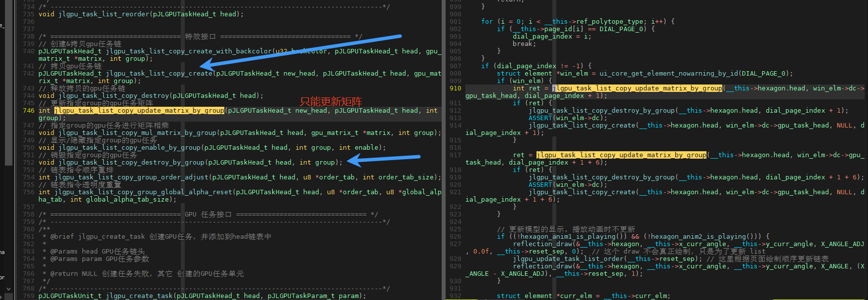Click highlighted jlgpu_task_list_copy_update_matrix_by_group call on line 917
868x300 pixels.
[621, 155]
